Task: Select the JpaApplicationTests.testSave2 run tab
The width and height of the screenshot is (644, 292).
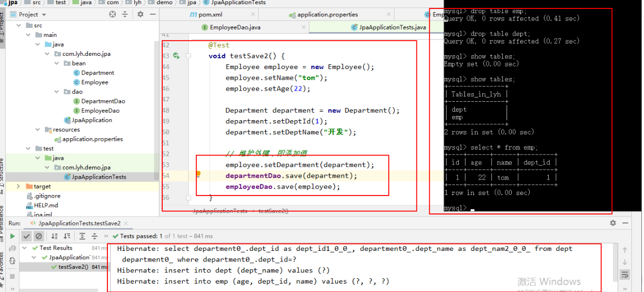Action: point(80,223)
